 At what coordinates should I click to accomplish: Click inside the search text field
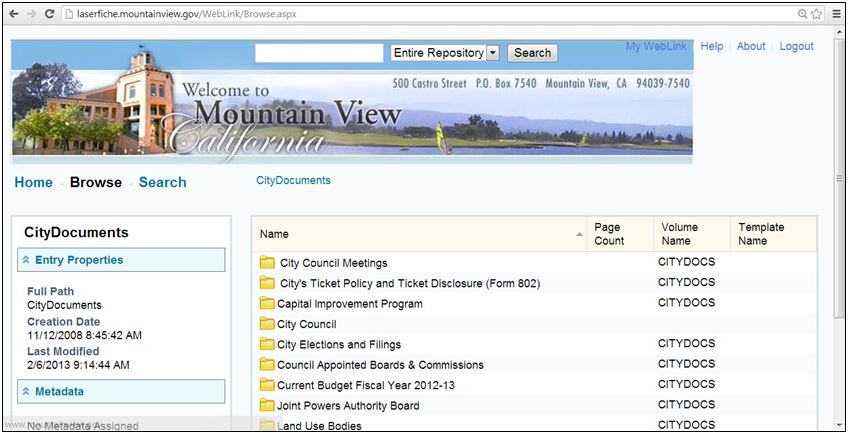coord(319,53)
